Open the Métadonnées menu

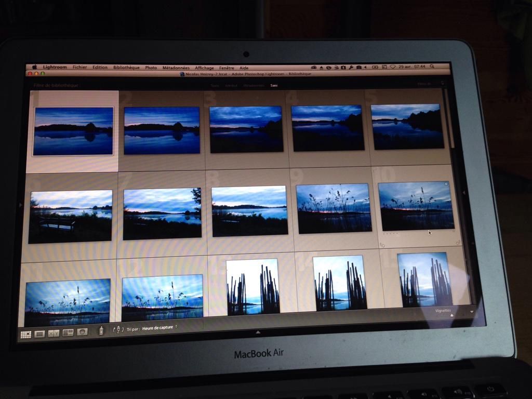click(176, 68)
